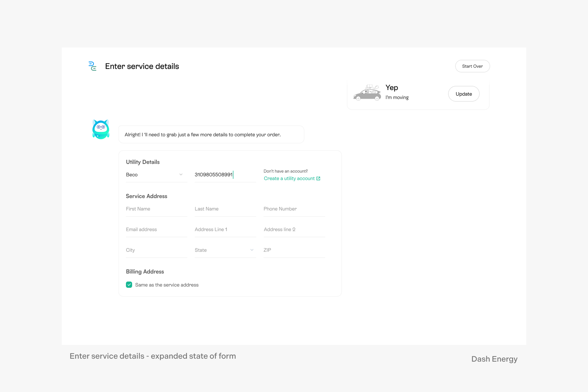
Task: Click the moving car illustration
Action: (x=367, y=93)
